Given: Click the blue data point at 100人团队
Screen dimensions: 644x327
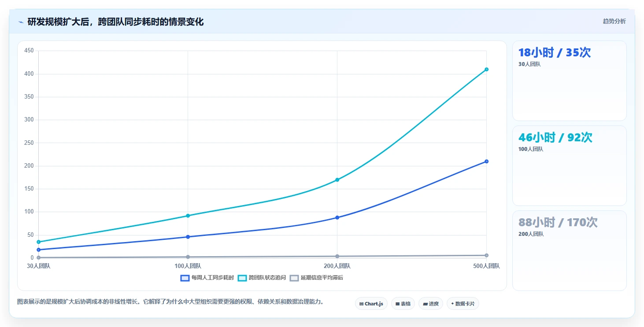Looking at the screenshot, I should (x=188, y=237).
